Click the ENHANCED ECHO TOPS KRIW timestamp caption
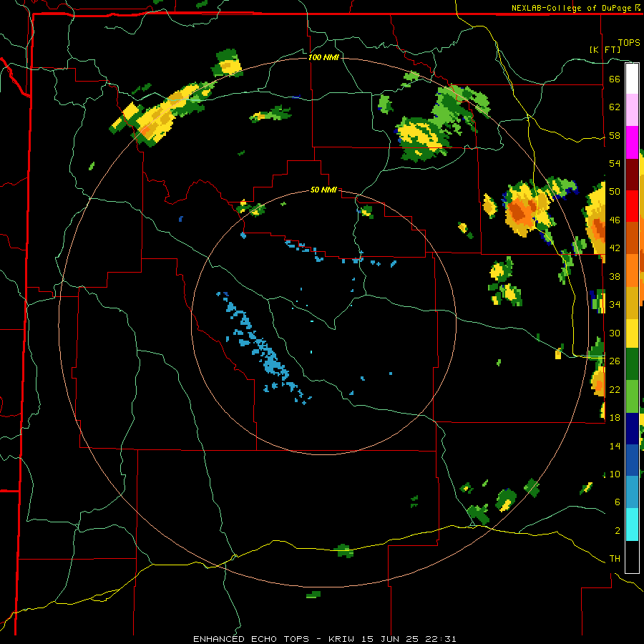 tap(324, 639)
